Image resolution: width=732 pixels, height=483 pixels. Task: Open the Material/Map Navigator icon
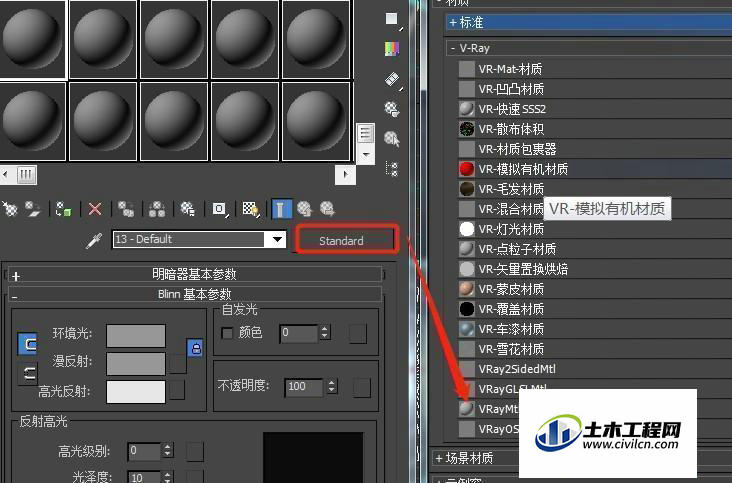[x=392, y=169]
